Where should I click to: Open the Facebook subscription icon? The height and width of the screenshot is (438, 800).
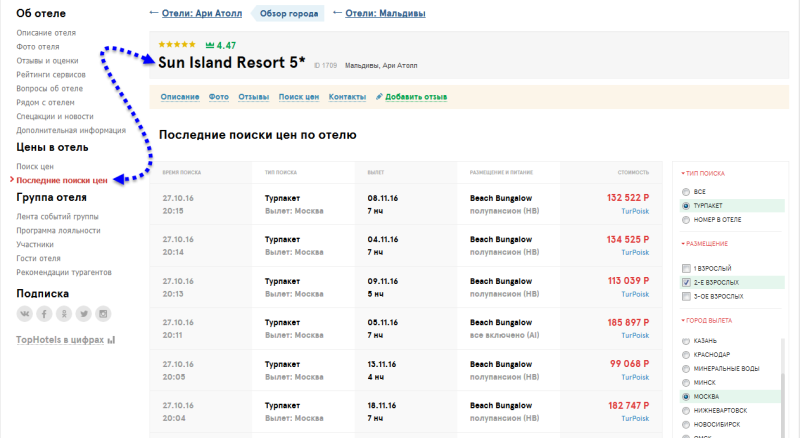[x=44, y=314]
